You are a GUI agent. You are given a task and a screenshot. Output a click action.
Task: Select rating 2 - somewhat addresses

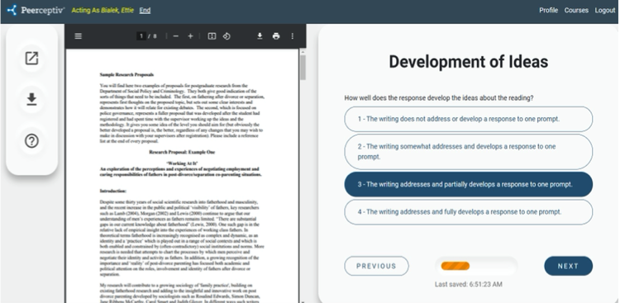[x=468, y=152]
